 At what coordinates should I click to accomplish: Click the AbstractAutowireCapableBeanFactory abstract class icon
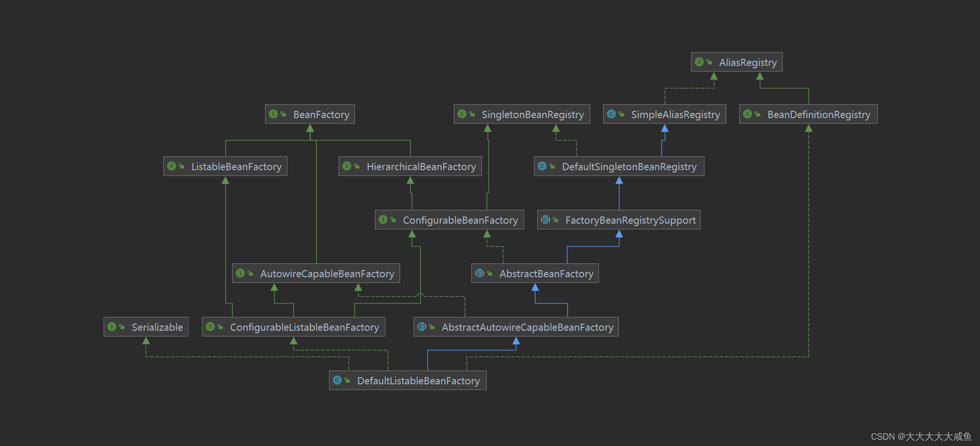(422, 326)
